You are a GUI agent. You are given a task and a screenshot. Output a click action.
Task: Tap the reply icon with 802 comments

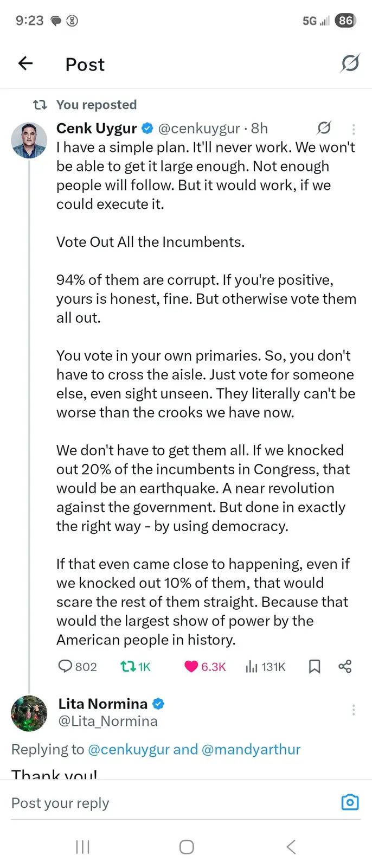(66, 666)
